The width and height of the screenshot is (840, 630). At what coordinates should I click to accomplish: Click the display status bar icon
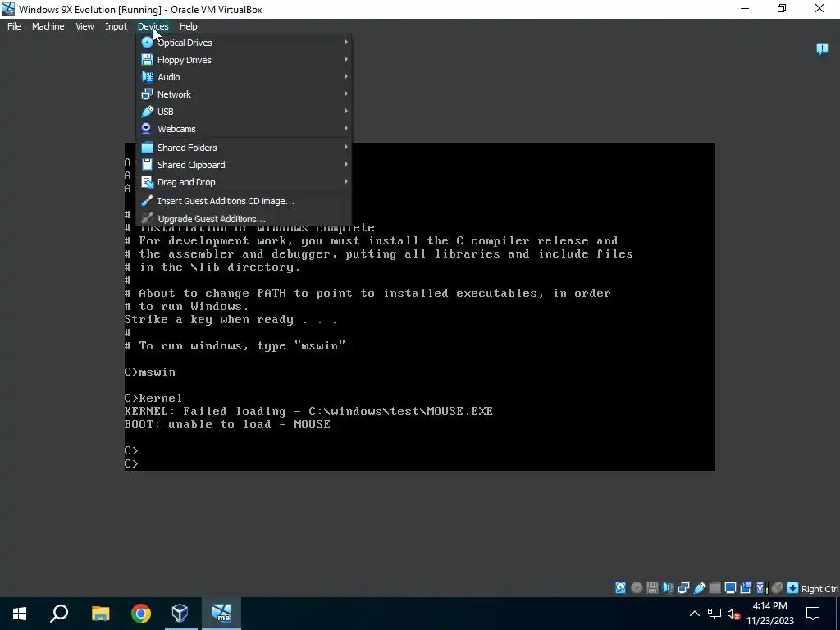(x=730, y=587)
